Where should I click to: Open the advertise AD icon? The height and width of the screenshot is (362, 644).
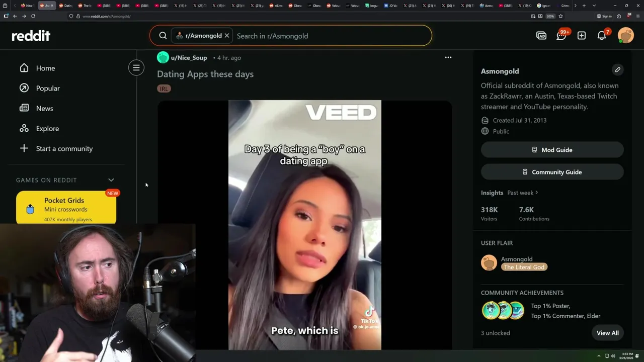point(541,36)
